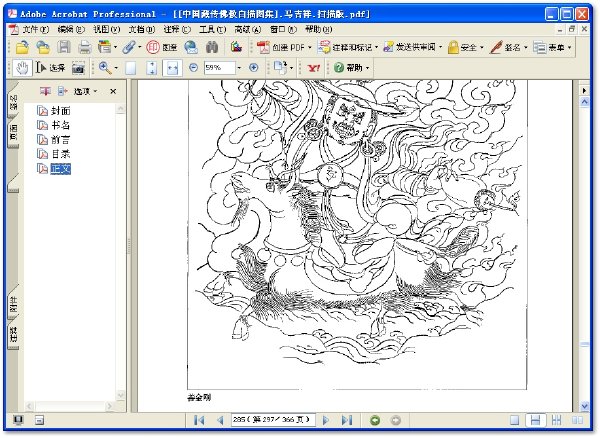This screenshot has height=438, width=600.
Task: Select the Snapshot camera tool
Action: click(x=78, y=68)
